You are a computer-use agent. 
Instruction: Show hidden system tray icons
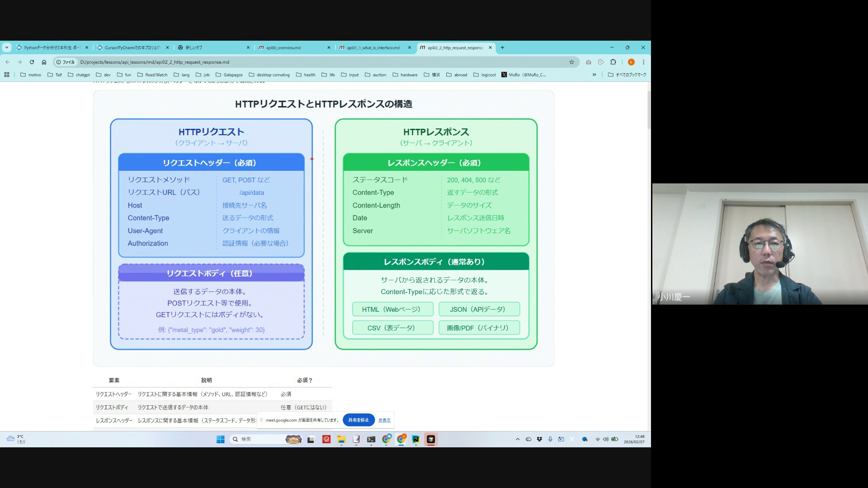click(518, 439)
